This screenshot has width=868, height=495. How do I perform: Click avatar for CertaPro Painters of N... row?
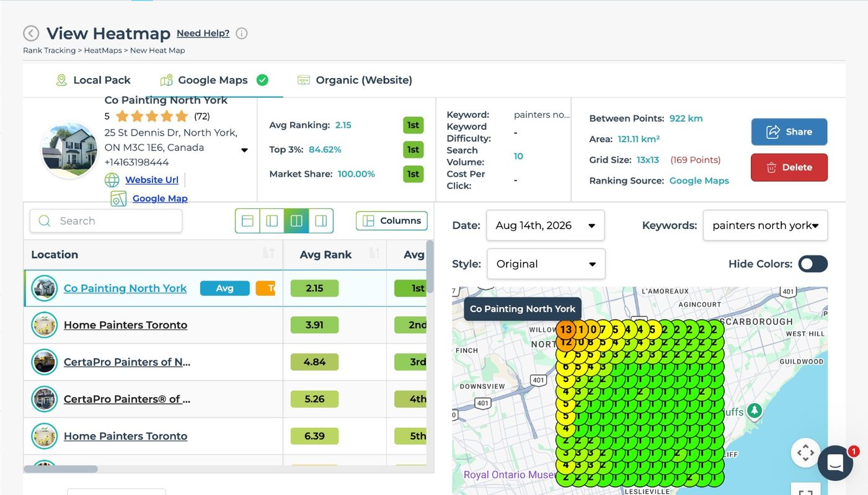45,362
